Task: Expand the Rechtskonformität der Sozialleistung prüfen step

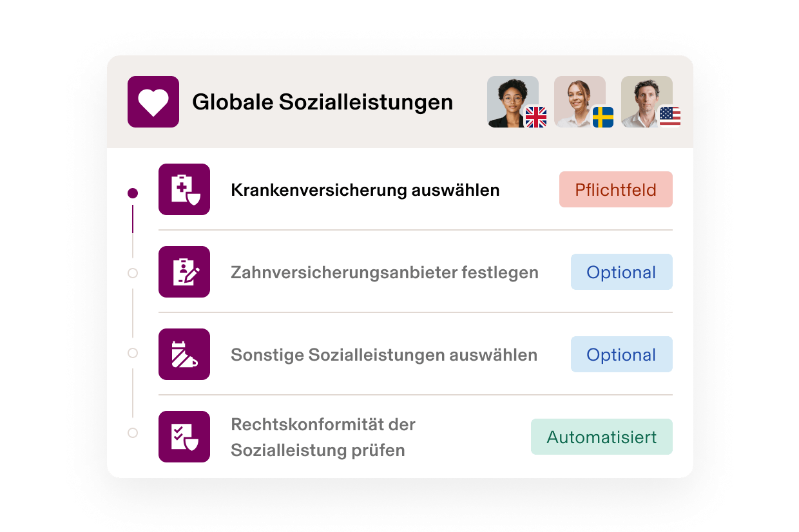Action: pyautogui.click(x=322, y=437)
